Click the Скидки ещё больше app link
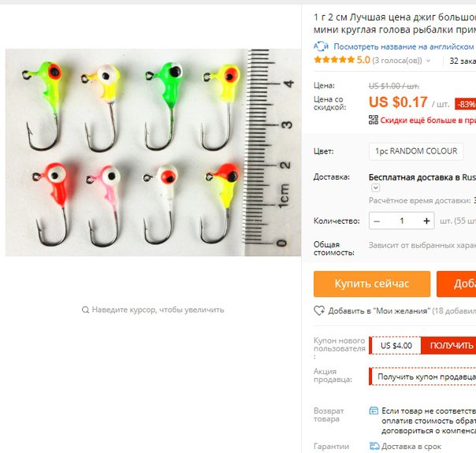Image resolution: width=476 pixels, height=453 pixels. pos(428,121)
